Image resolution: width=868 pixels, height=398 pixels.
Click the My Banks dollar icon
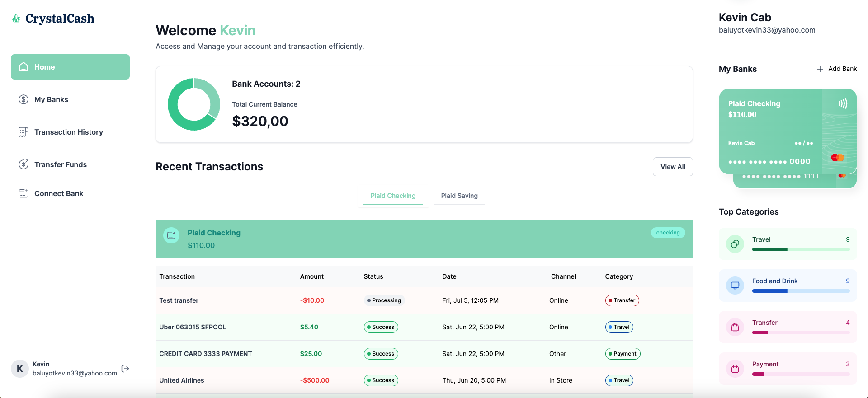click(x=24, y=99)
